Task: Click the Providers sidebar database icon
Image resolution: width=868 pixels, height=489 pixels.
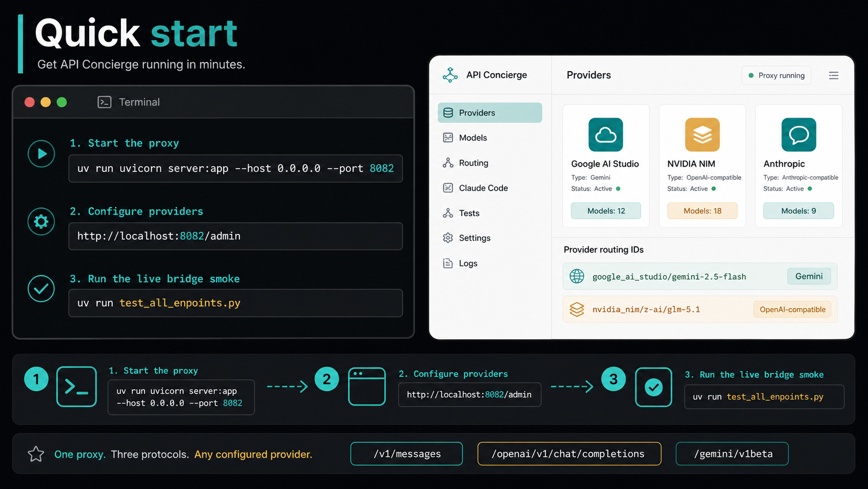Action: tap(448, 113)
